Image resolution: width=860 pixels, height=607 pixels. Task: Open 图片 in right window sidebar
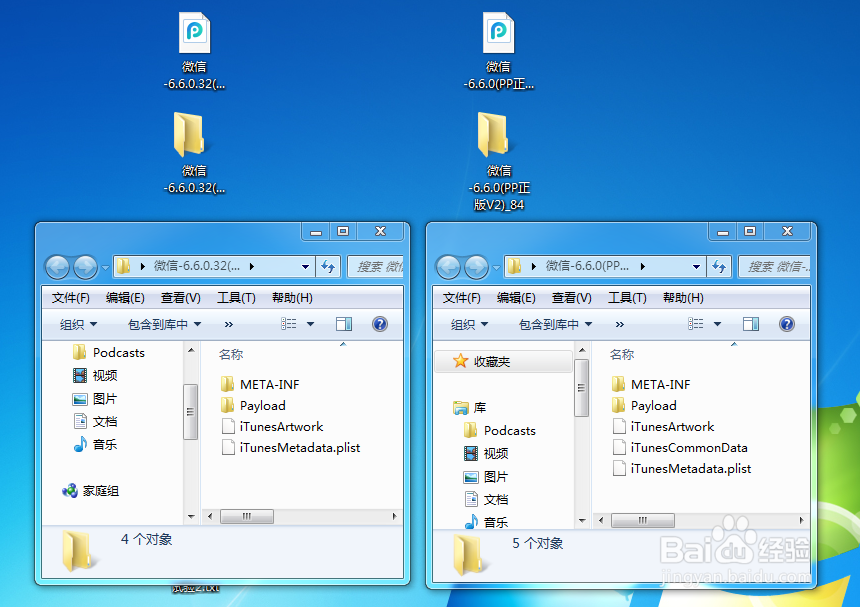[x=486, y=476]
